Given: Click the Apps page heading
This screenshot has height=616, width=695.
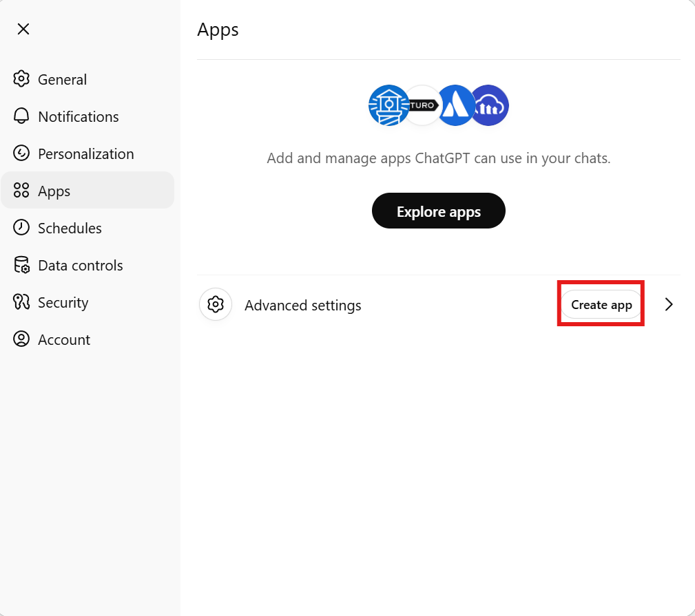Looking at the screenshot, I should [218, 30].
